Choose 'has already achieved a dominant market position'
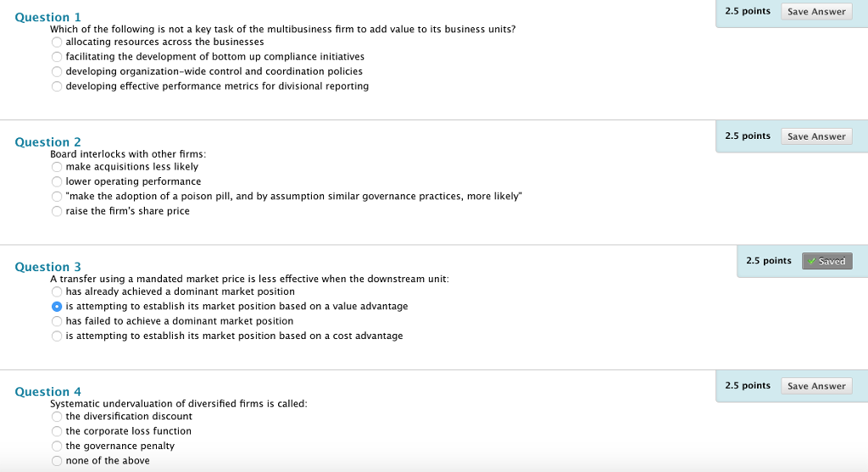 click(57, 292)
